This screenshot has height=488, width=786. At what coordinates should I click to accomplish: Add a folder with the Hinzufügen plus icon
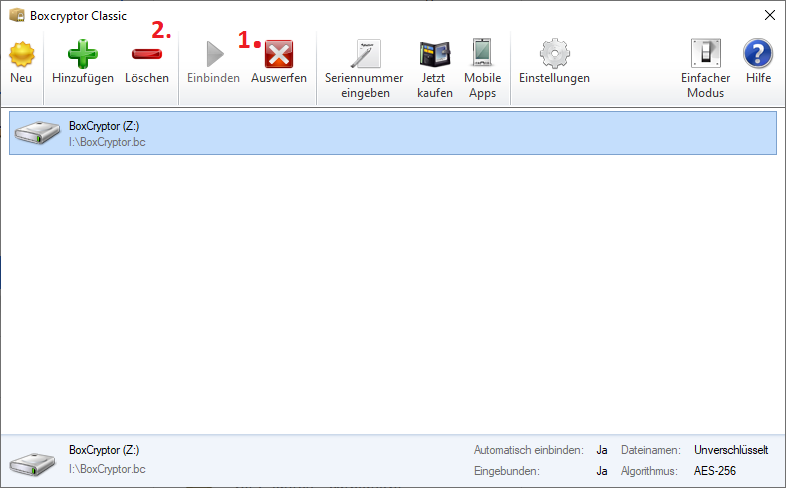[x=83, y=54]
